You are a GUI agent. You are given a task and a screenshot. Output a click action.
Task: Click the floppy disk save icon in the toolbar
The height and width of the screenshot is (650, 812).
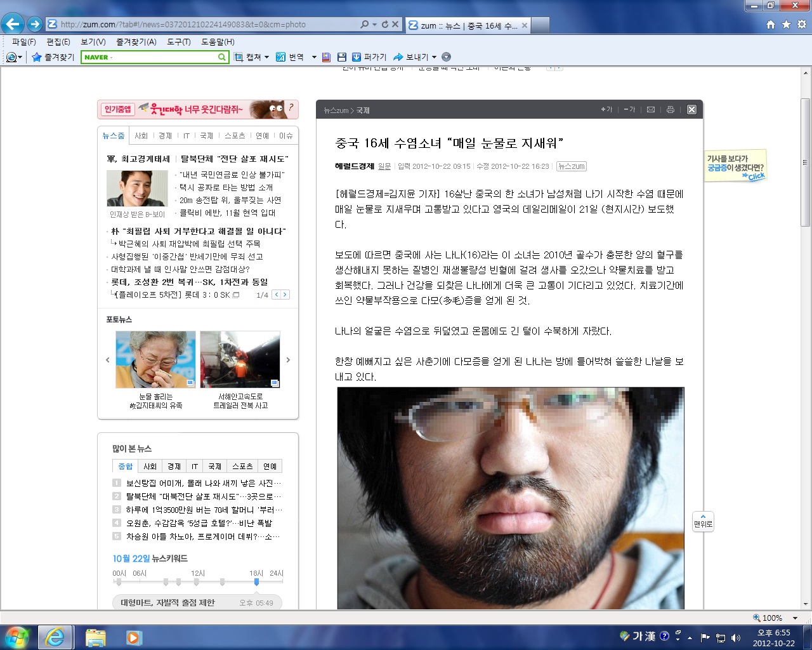(342, 57)
